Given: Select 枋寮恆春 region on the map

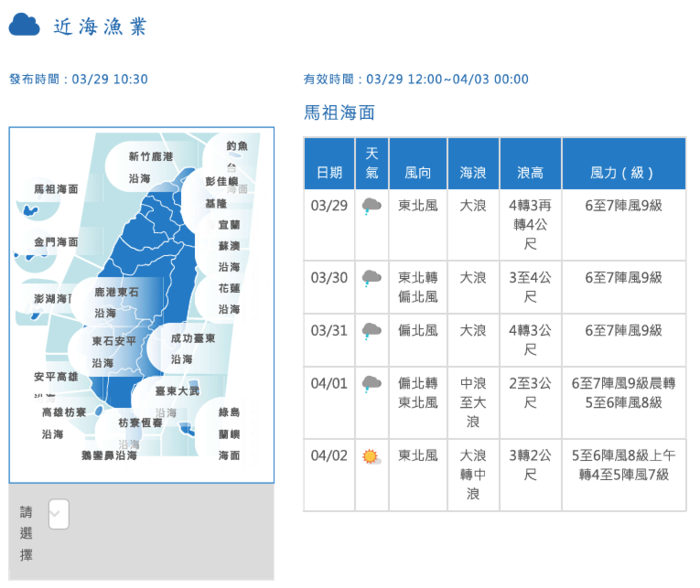Looking at the screenshot, I should click(140, 422).
